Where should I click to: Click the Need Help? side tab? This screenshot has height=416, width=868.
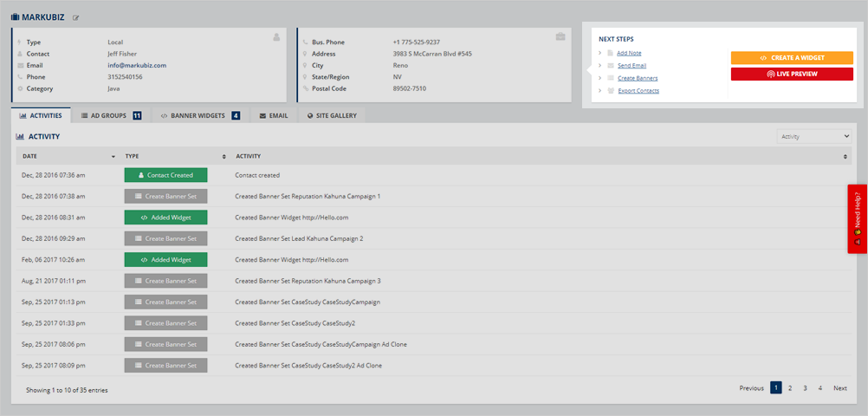pyautogui.click(x=857, y=218)
